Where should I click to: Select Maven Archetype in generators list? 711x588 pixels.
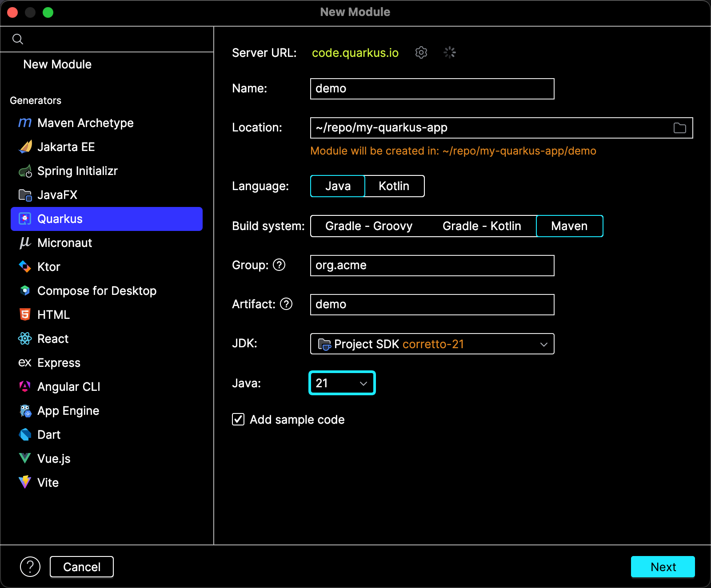[x=85, y=123]
